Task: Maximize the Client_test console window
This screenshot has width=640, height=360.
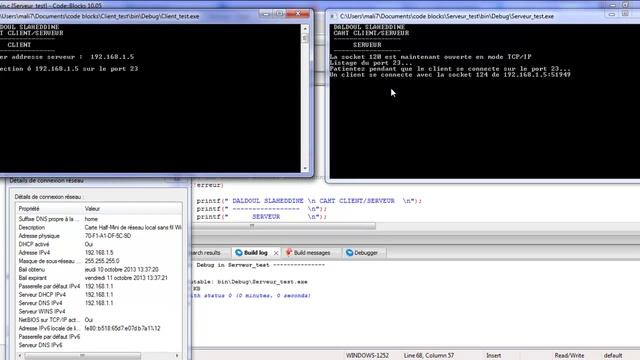Action: [280, 14]
